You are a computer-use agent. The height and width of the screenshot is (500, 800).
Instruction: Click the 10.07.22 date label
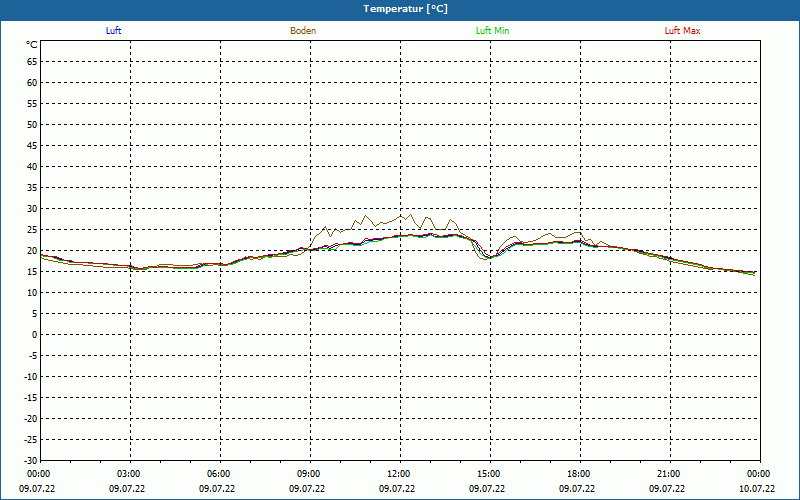pos(757,489)
